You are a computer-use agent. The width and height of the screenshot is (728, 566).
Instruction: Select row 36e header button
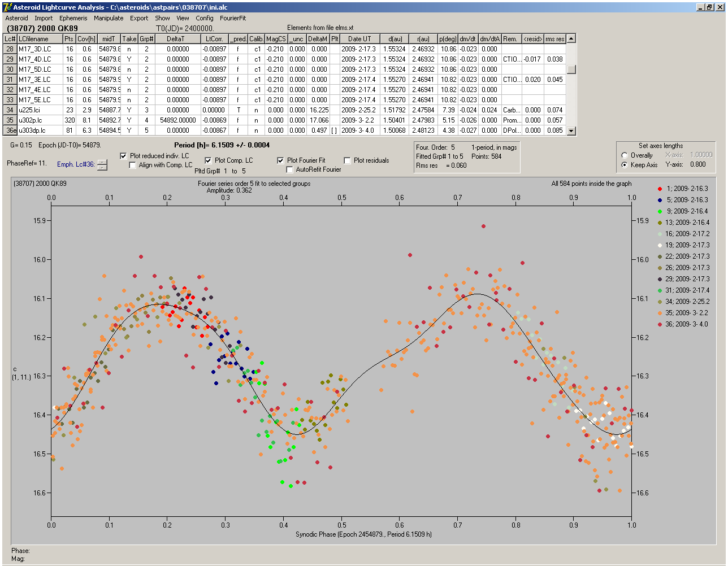10,130
